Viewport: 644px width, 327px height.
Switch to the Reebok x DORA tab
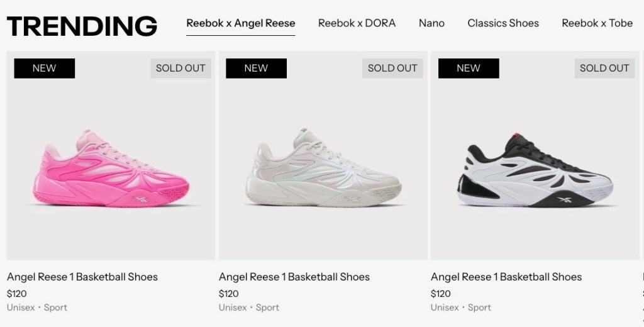pyautogui.click(x=357, y=23)
